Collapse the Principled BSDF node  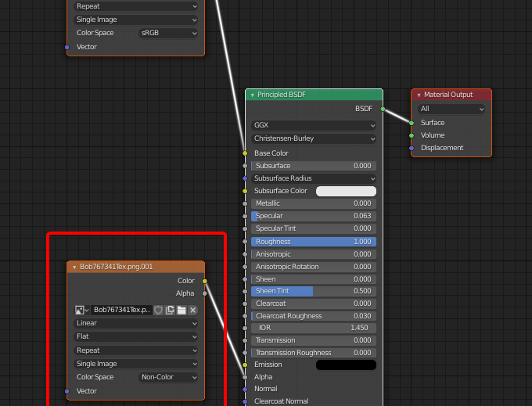pyautogui.click(x=252, y=95)
